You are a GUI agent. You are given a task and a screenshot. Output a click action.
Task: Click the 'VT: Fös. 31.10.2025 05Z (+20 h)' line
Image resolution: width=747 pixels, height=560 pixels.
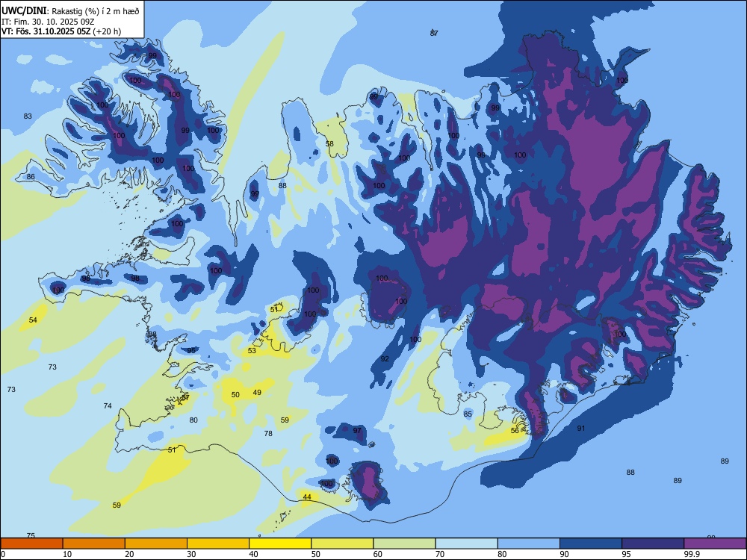point(61,31)
